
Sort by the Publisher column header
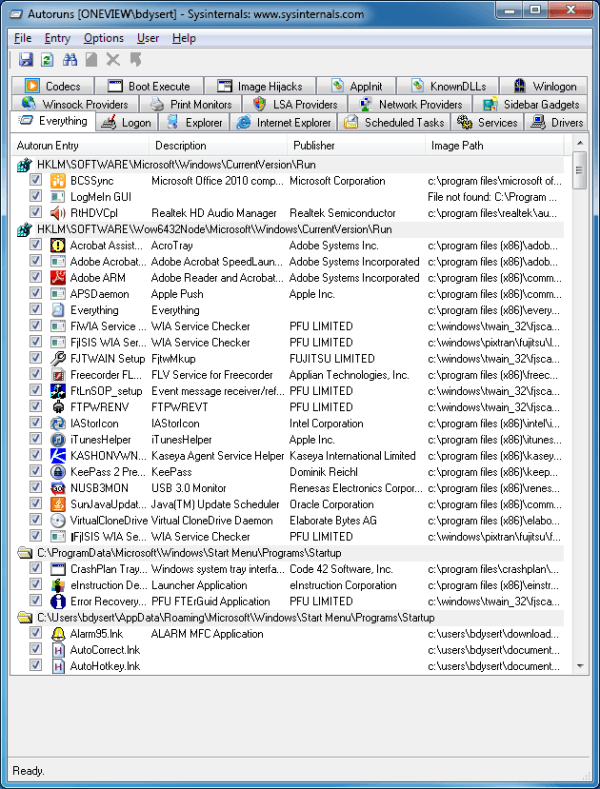pyautogui.click(x=356, y=145)
